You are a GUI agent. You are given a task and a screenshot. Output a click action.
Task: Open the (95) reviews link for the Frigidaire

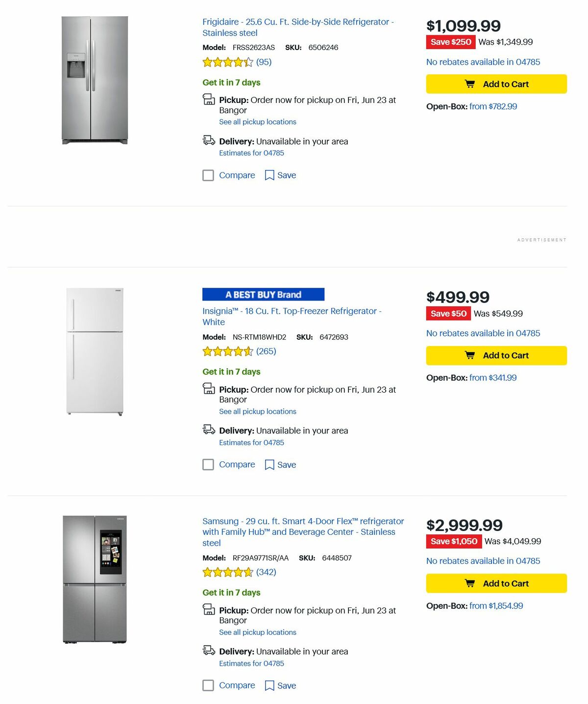tap(263, 62)
